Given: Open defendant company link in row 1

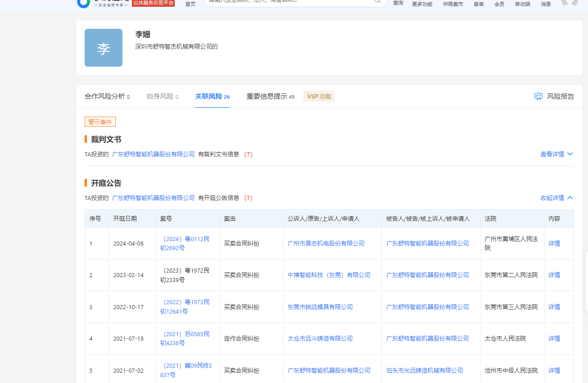Looking at the screenshot, I should click(427, 243).
